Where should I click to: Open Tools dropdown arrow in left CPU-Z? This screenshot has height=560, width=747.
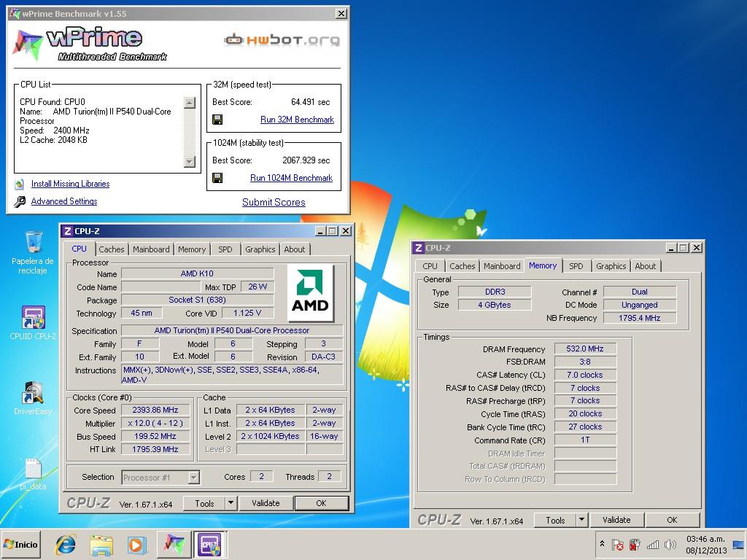click(x=231, y=503)
